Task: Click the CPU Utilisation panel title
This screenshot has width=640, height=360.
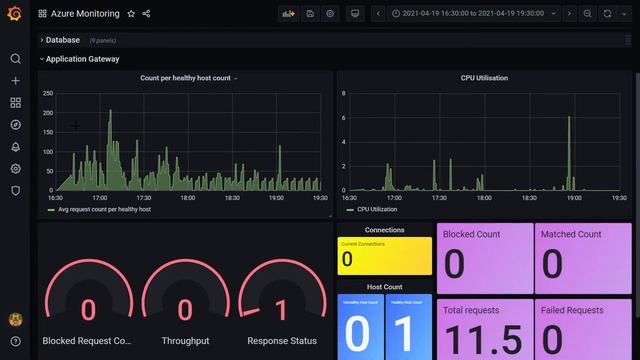Action: coord(484,78)
